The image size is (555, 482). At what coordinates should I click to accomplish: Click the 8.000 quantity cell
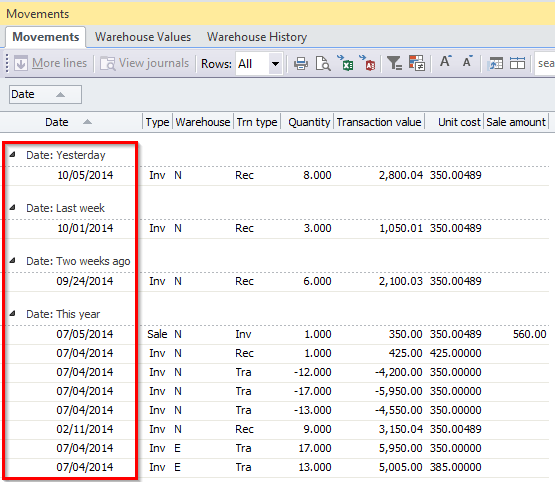[317, 175]
